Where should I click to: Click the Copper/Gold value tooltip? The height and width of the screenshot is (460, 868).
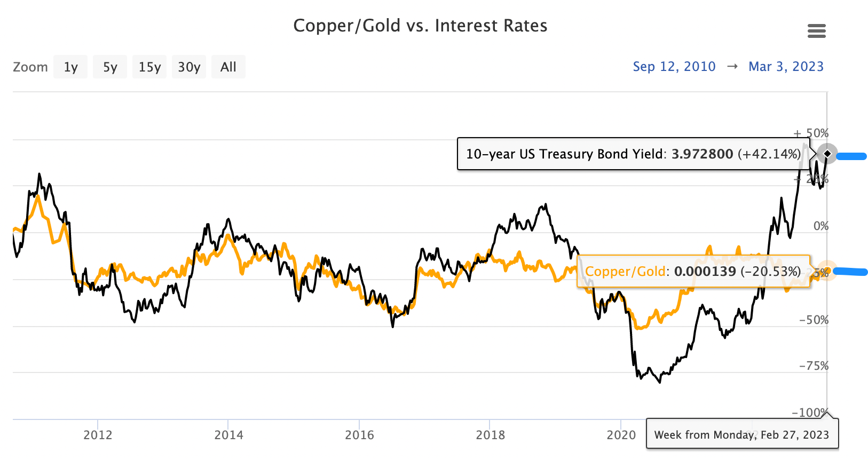click(x=692, y=272)
